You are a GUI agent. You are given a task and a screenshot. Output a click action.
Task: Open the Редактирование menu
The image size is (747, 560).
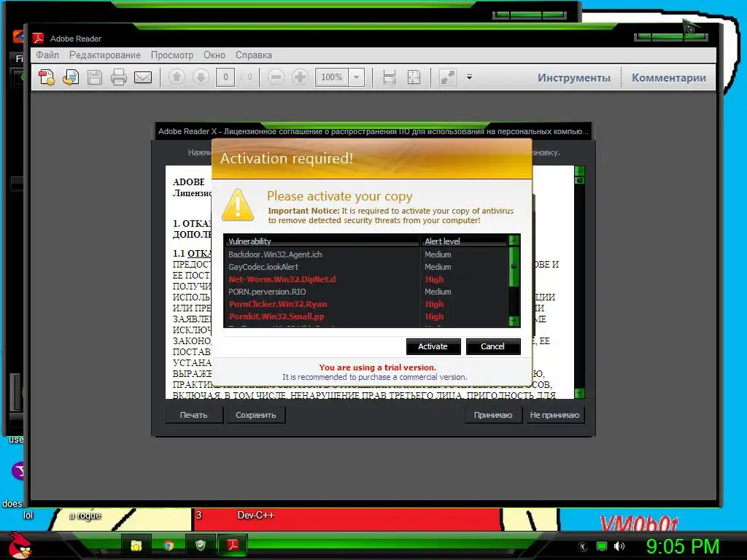(105, 55)
